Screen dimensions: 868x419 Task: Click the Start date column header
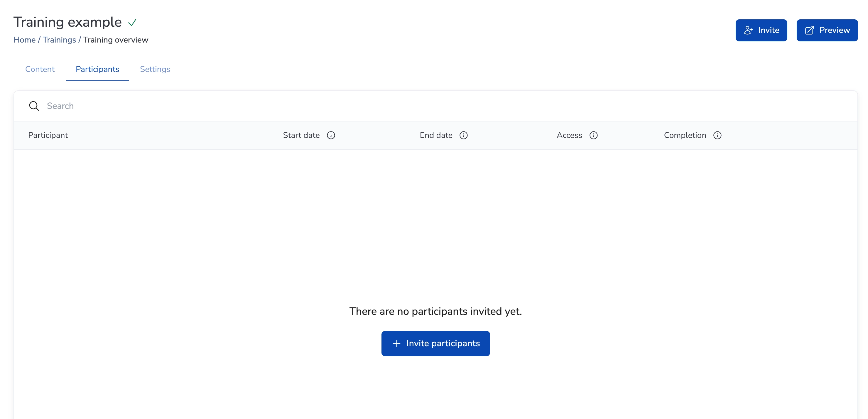pyautogui.click(x=301, y=135)
